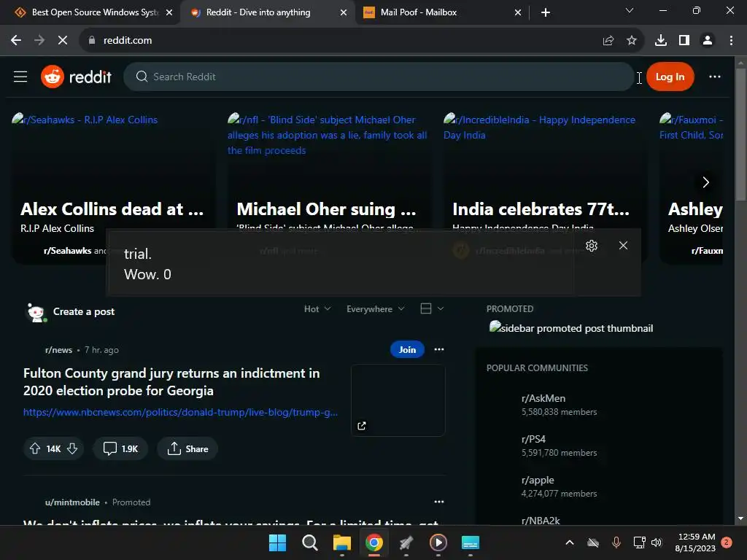Image resolution: width=747 pixels, height=560 pixels.
Task: Click Chrome icon in taskbar
Action: pos(374,542)
